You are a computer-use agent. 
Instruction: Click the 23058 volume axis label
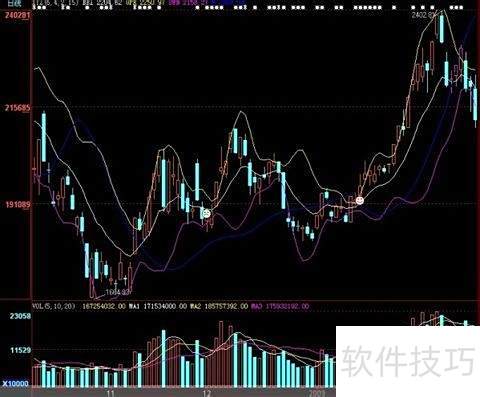[x=20, y=316]
